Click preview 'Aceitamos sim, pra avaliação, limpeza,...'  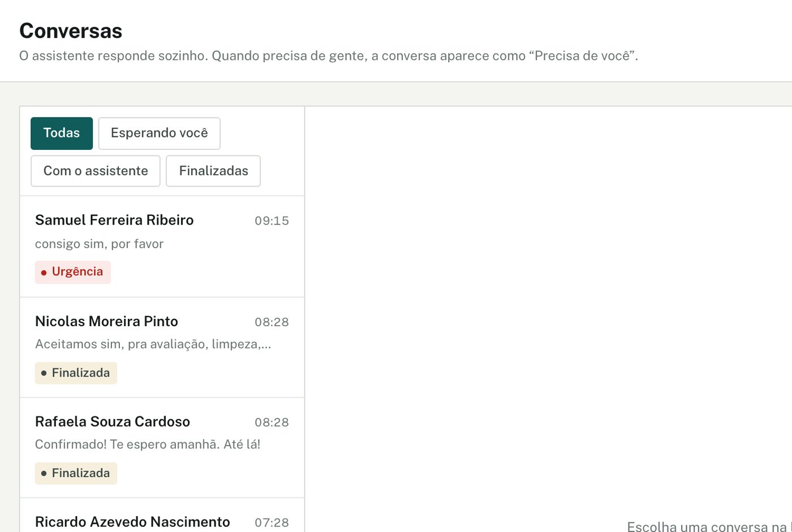(153, 344)
